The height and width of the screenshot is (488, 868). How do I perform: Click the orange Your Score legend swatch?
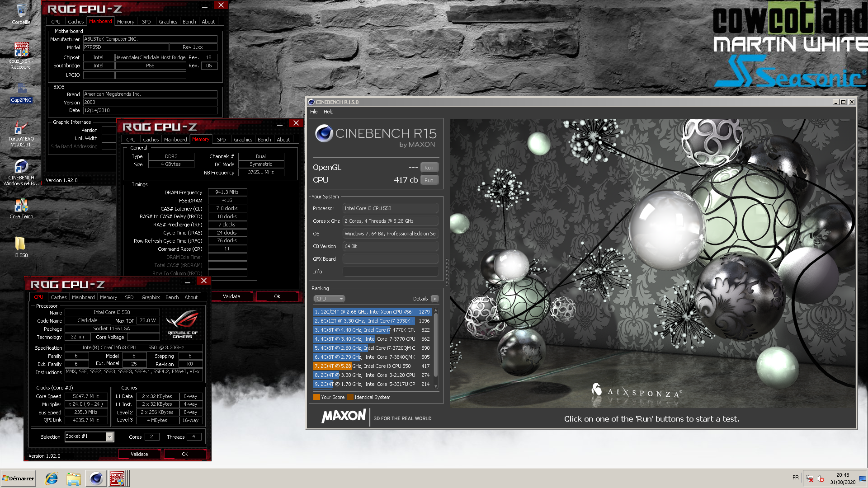316,397
